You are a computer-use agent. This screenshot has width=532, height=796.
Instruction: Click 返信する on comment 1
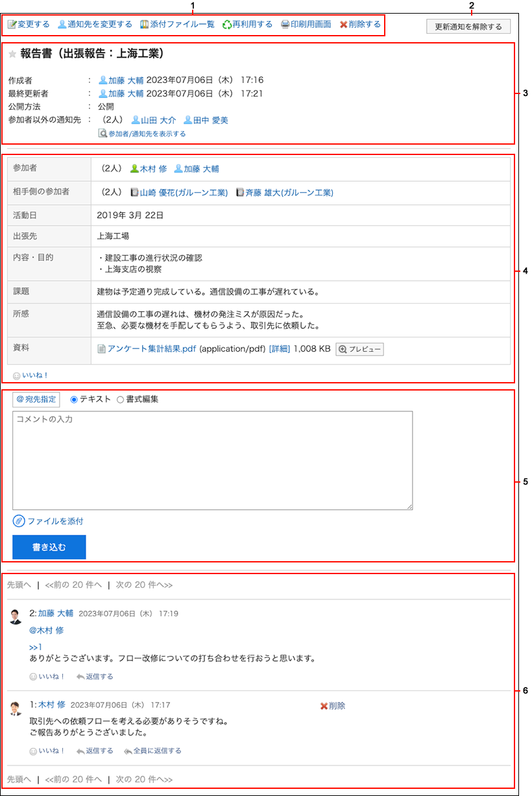[95, 751]
